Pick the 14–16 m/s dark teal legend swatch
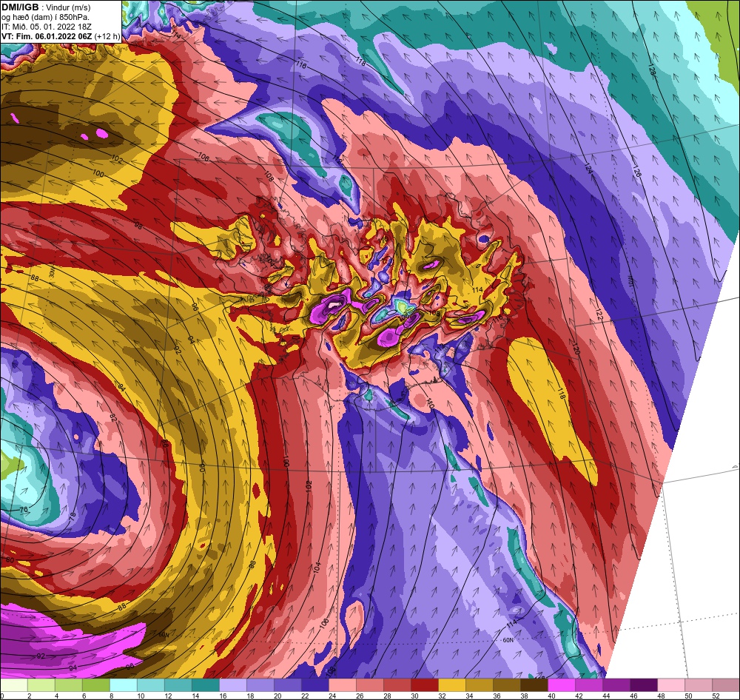Viewport: 740px width, 700px height. pos(206,685)
